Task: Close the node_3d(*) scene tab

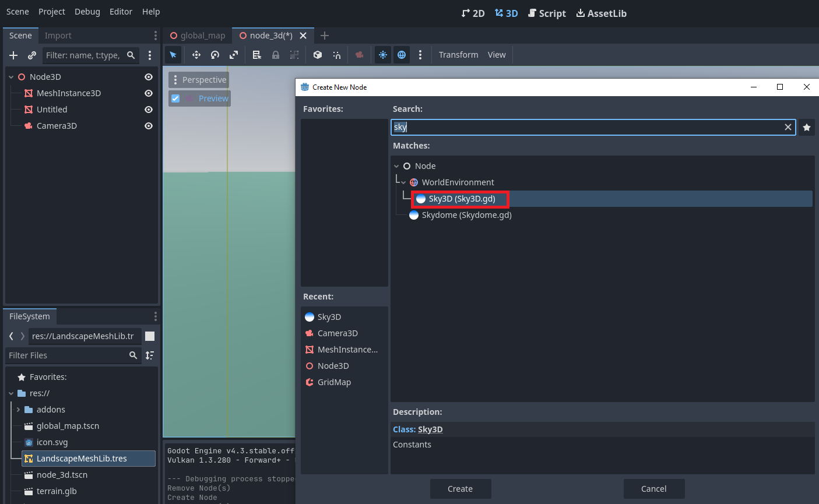Action: (303, 36)
